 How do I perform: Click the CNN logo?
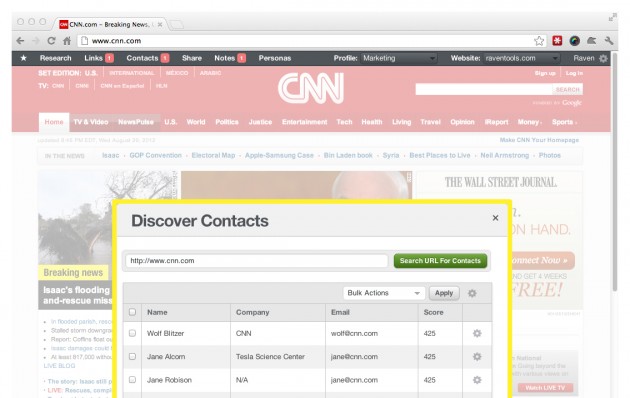(311, 88)
